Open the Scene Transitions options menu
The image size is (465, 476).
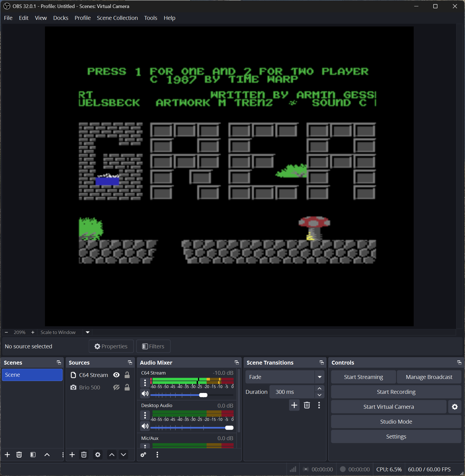pos(319,405)
